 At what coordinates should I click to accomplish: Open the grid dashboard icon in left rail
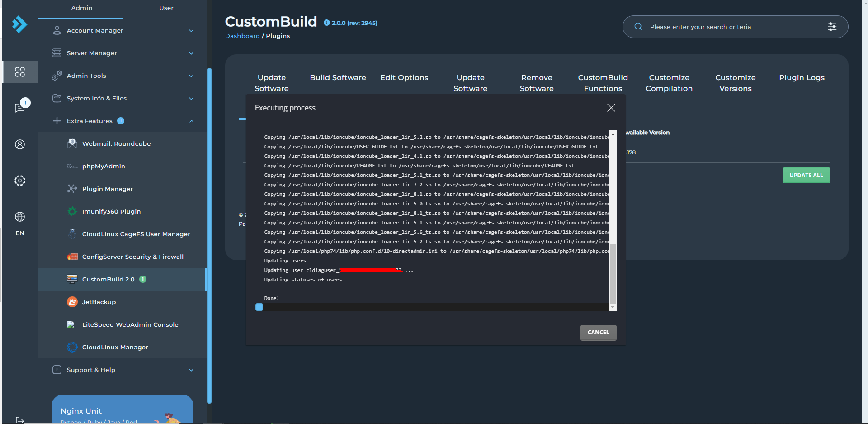point(20,72)
